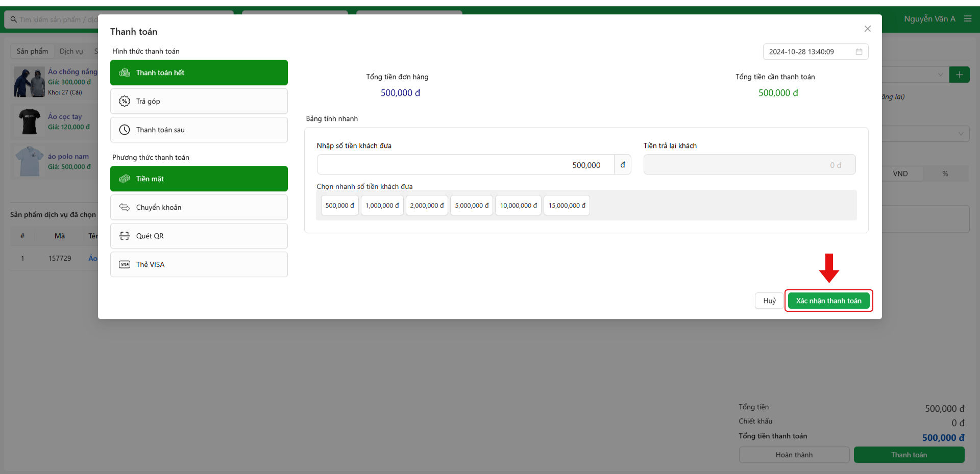Screen dimensions: 980x474
Task: Switch to the Dịch vụ tab
Action: [x=71, y=52]
